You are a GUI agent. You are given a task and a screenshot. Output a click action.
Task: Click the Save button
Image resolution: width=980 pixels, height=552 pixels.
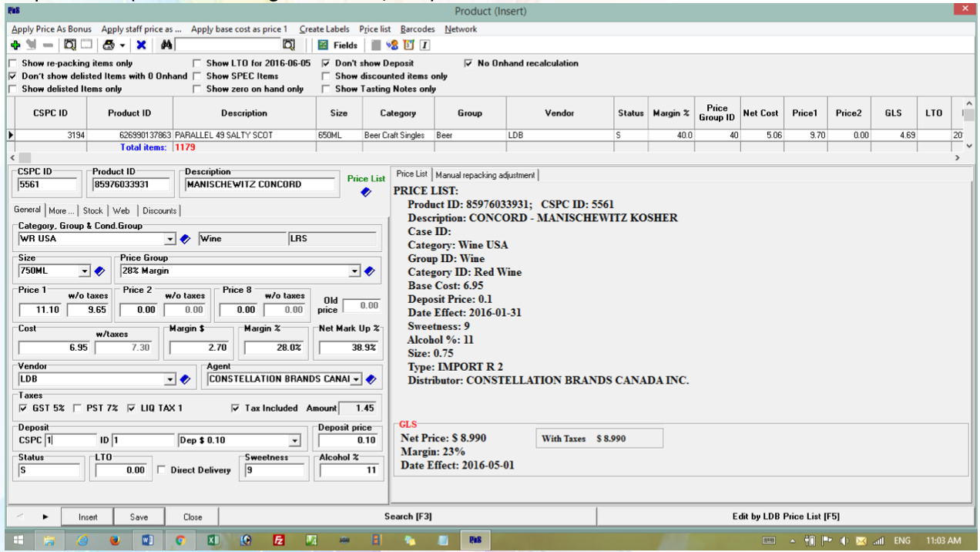pos(139,517)
